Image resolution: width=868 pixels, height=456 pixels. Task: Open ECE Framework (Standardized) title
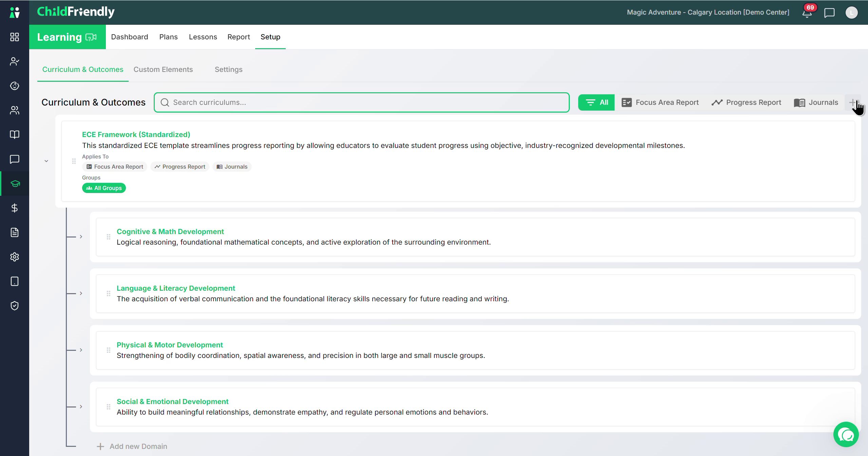point(136,135)
